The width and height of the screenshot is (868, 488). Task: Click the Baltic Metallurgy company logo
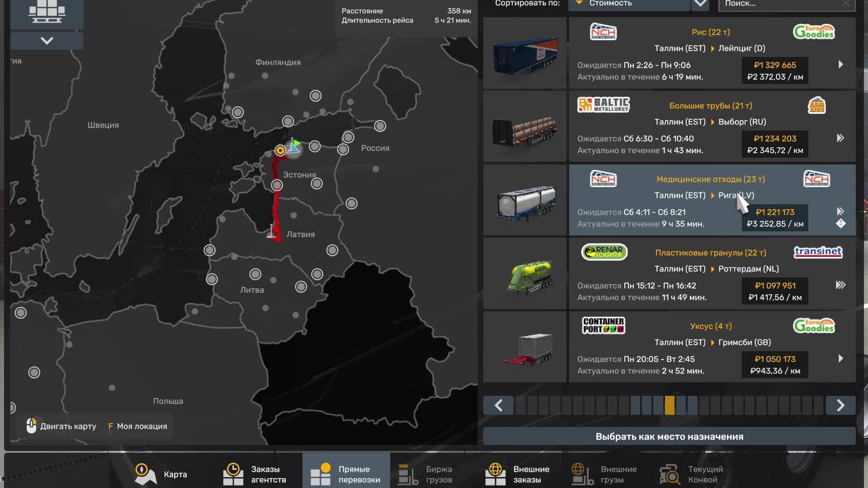pyautogui.click(x=603, y=105)
